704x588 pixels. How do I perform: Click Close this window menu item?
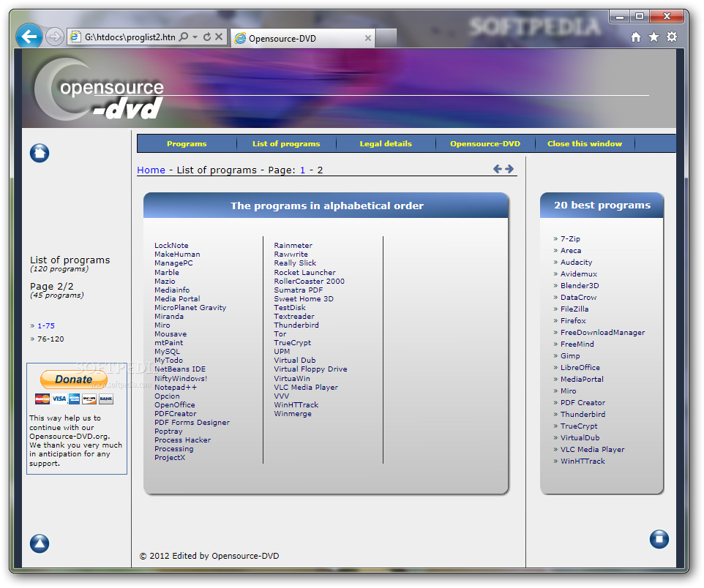click(x=585, y=143)
